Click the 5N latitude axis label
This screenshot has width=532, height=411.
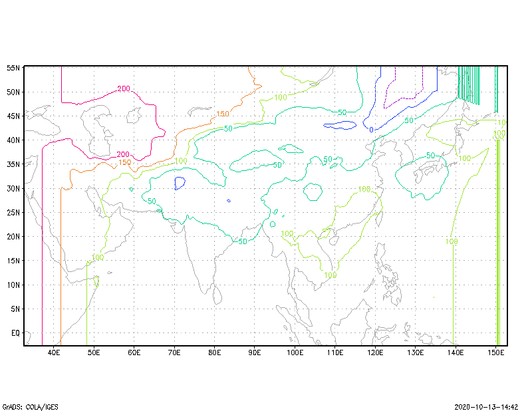tap(15, 309)
